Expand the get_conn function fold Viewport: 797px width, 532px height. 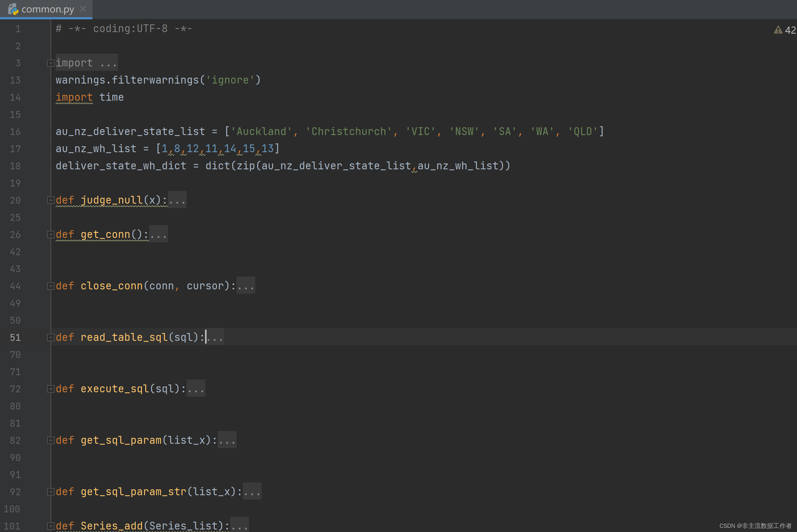(51, 235)
